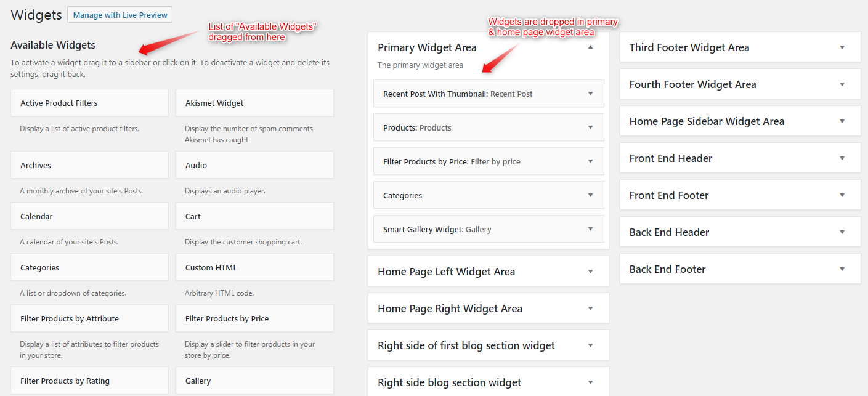Screen dimensions: 868x396
Task: Collapse the Primary Widget Area panel
Action: point(590,47)
